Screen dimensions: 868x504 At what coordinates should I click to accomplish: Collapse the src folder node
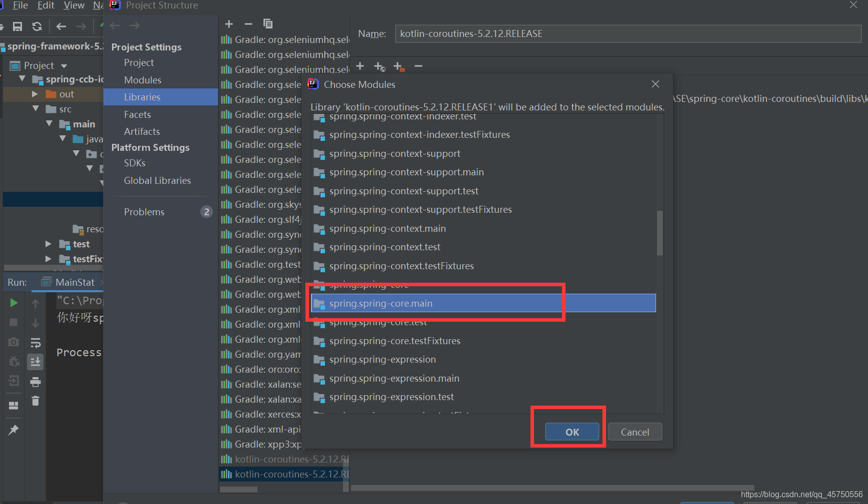(x=35, y=108)
